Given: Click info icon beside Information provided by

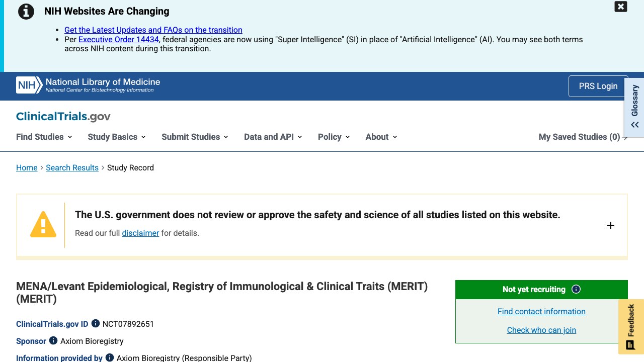Looking at the screenshot, I should [110, 358].
